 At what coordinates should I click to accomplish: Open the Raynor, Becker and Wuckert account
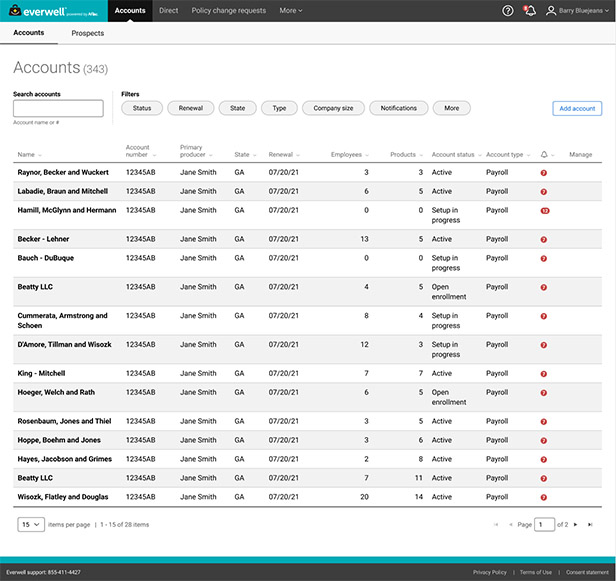pyautogui.click(x=63, y=172)
